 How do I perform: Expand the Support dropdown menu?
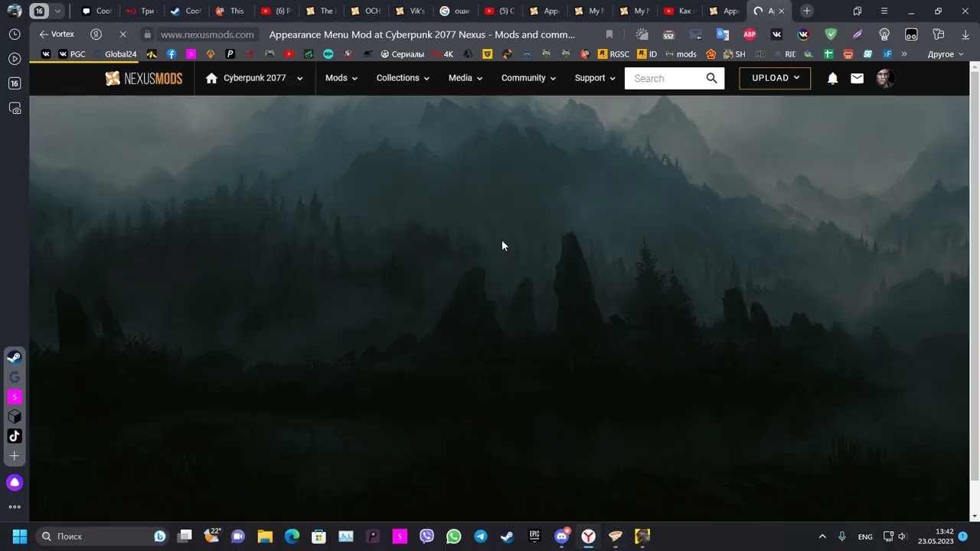point(595,78)
